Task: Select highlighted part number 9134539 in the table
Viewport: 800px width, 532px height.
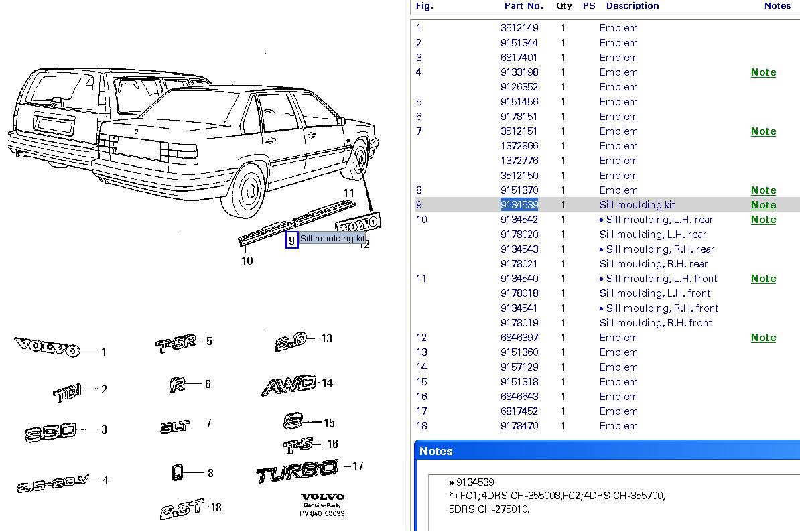Action: pyautogui.click(x=519, y=205)
